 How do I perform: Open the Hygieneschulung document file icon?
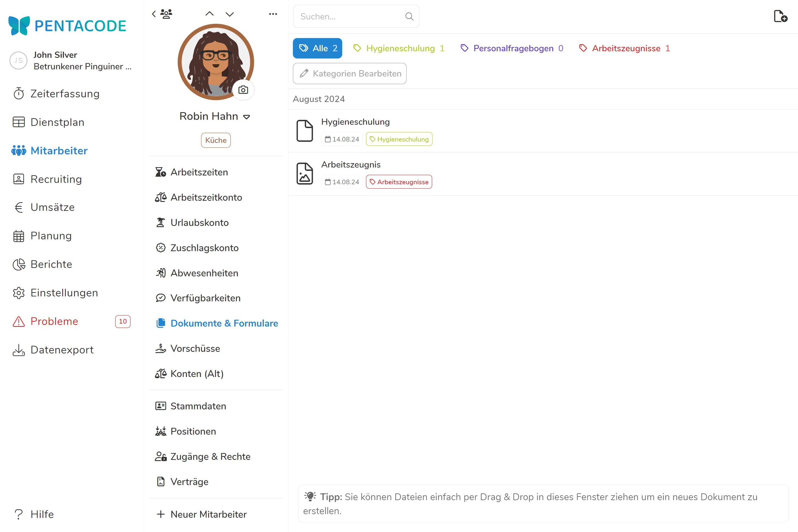304,131
